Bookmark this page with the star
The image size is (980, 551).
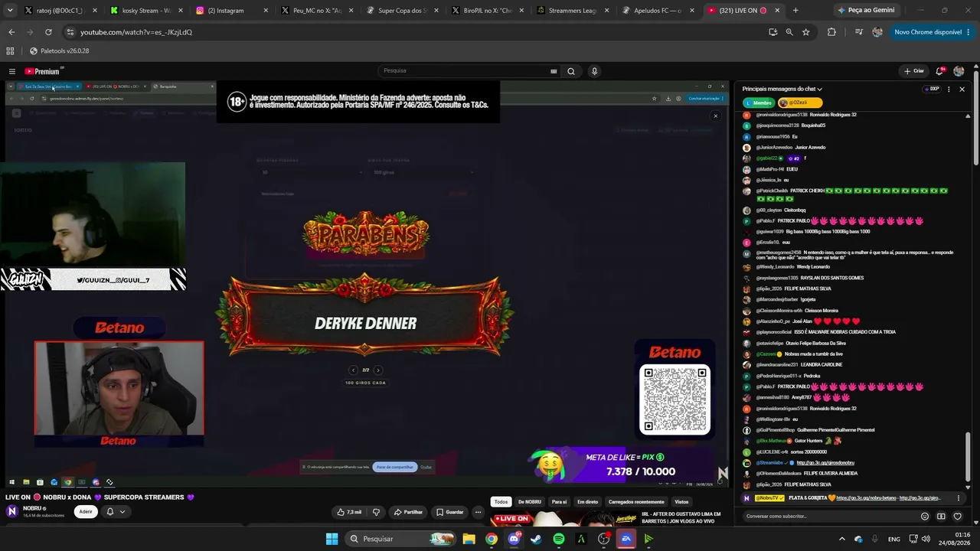[x=806, y=32]
